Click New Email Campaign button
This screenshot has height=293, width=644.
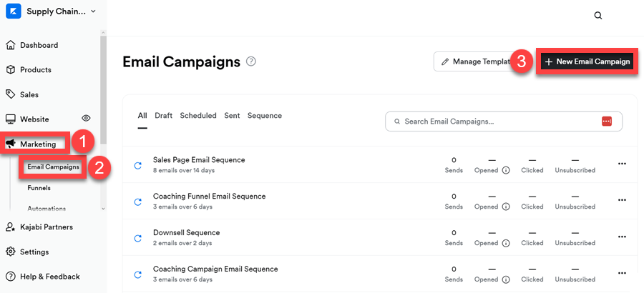pos(587,62)
